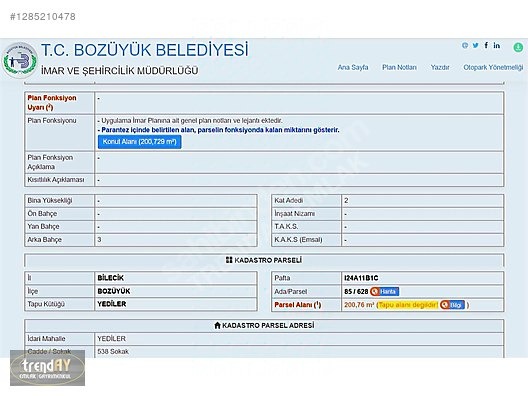Click the YEDİLER Tapu Kütüğü value
The height and width of the screenshot is (396, 528).
[111, 304]
